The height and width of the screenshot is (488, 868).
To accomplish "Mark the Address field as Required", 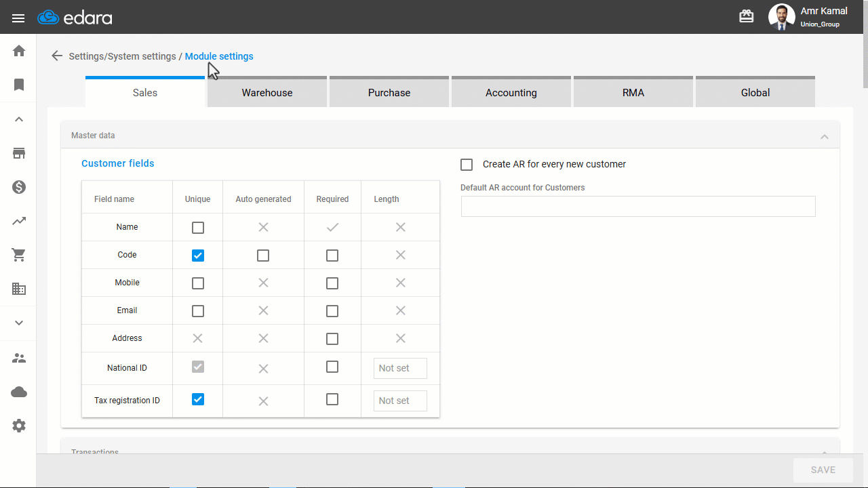I will (332, 339).
